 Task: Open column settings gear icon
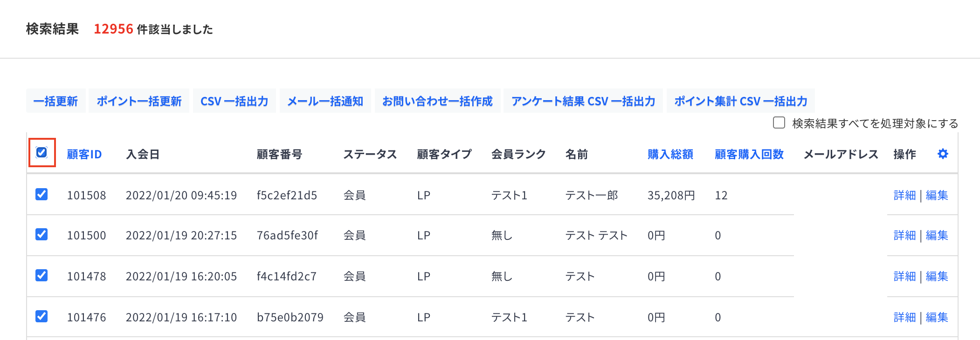943,154
